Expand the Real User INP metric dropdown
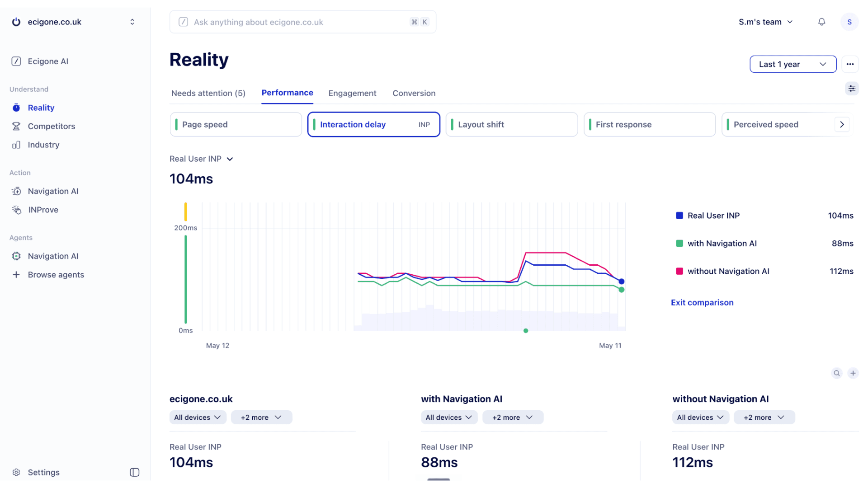 tap(201, 159)
